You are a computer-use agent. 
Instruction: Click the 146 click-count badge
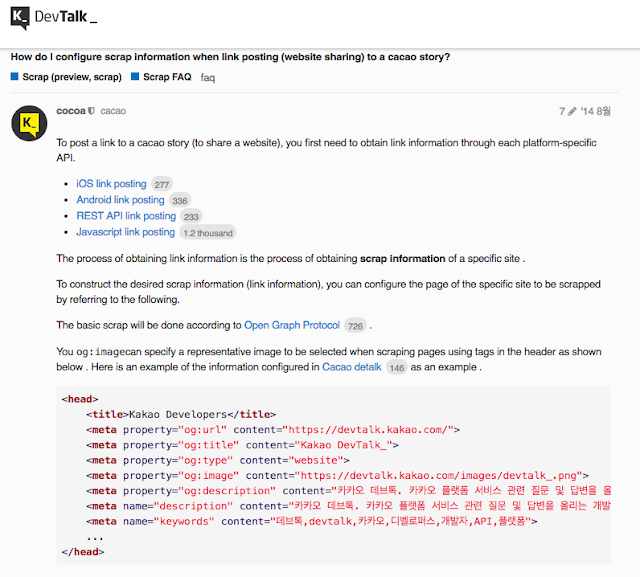396,368
